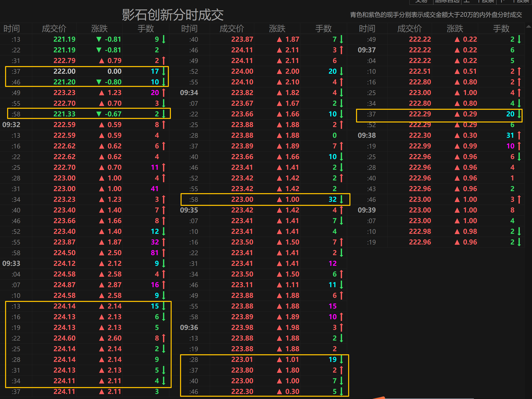Viewport: 532px width, 399px height.
Task: Click the first 成交价 column header
Action: click(54, 28)
